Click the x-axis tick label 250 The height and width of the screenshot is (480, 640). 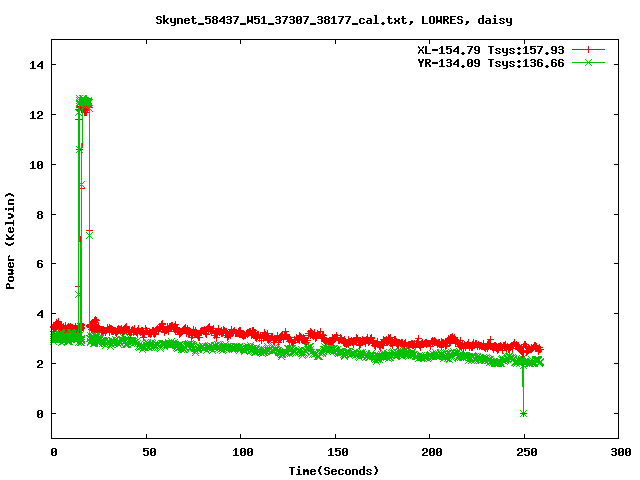pyautogui.click(x=527, y=452)
